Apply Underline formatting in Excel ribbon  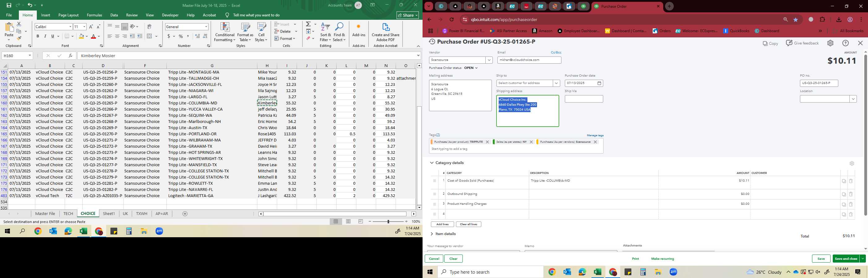53,36
